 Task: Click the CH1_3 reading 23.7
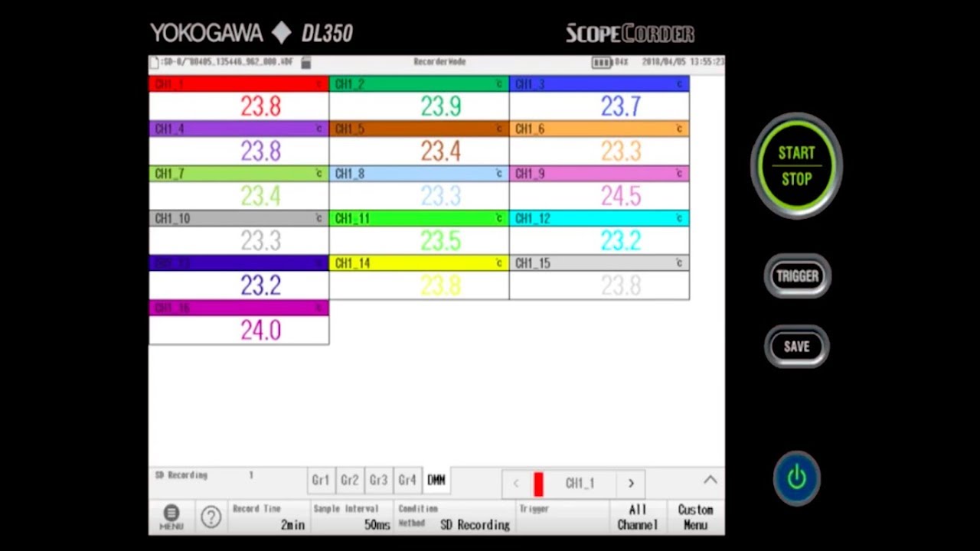pyautogui.click(x=621, y=106)
